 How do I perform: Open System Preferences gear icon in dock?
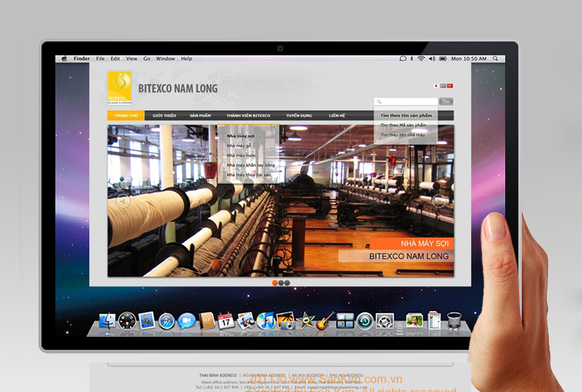[385, 321]
